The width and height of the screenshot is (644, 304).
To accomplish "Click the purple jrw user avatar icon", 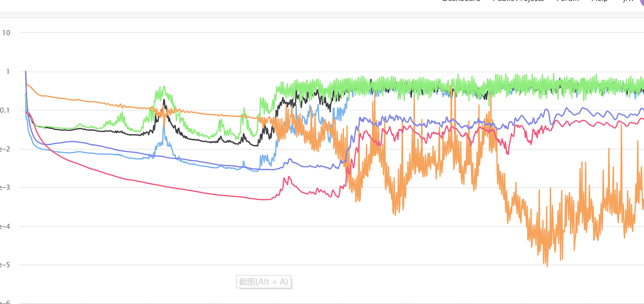I will click(x=640, y=3).
